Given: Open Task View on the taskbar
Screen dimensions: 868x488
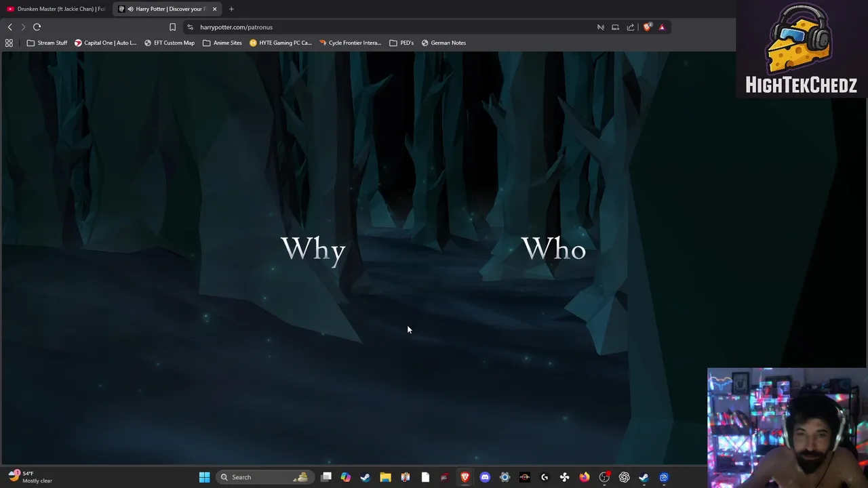Looking at the screenshot, I should coord(326,477).
